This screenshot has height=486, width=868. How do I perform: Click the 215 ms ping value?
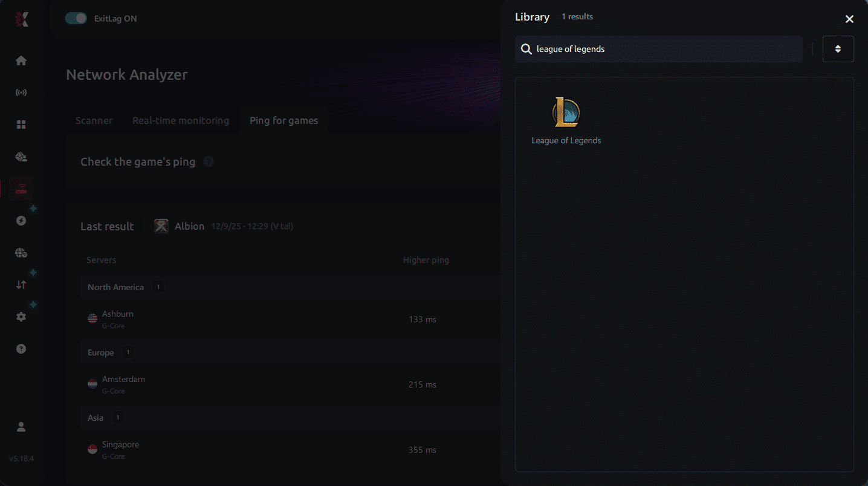(423, 384)
